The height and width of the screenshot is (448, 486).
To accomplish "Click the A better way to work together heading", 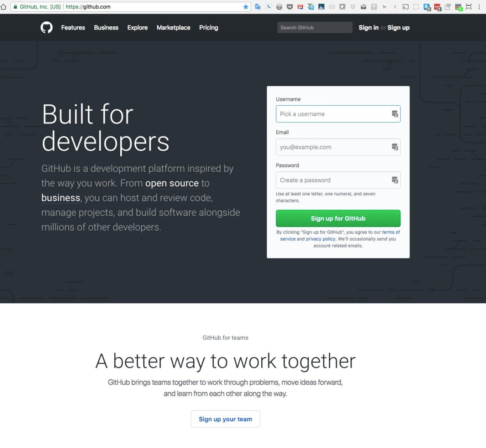I will (226, 361).
